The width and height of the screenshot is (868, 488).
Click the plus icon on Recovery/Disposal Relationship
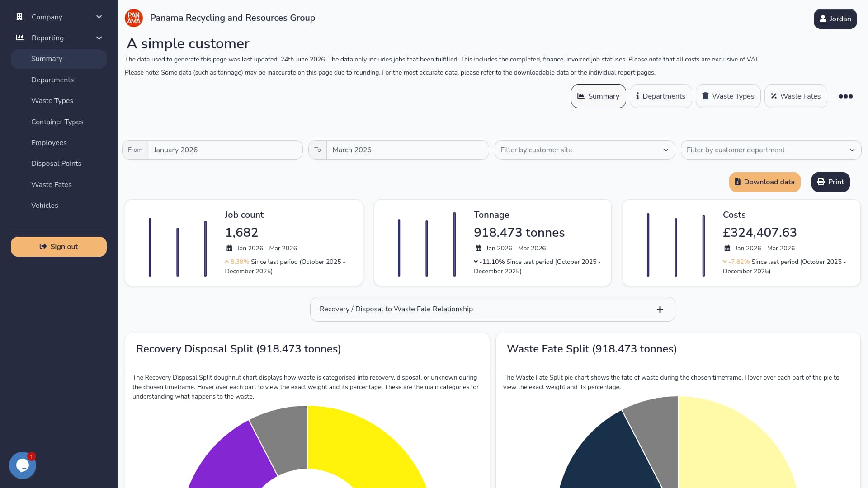(660, 310)
